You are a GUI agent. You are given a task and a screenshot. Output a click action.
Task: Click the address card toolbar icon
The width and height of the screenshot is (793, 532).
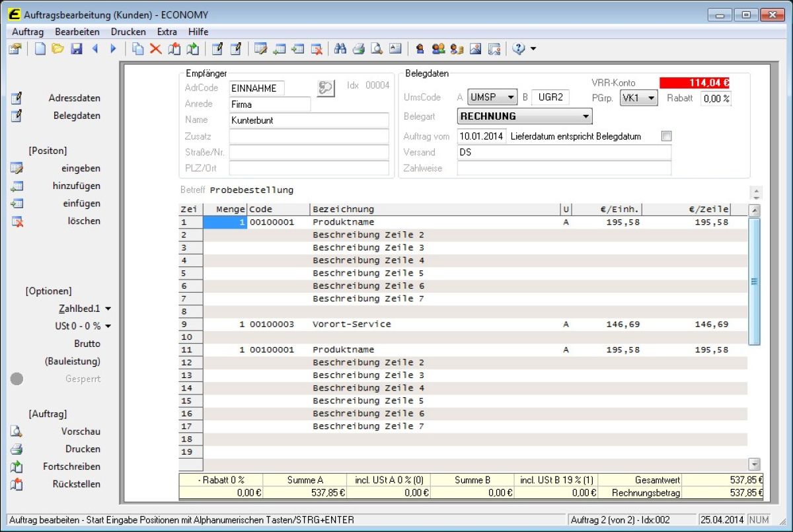tap(395, 49)
